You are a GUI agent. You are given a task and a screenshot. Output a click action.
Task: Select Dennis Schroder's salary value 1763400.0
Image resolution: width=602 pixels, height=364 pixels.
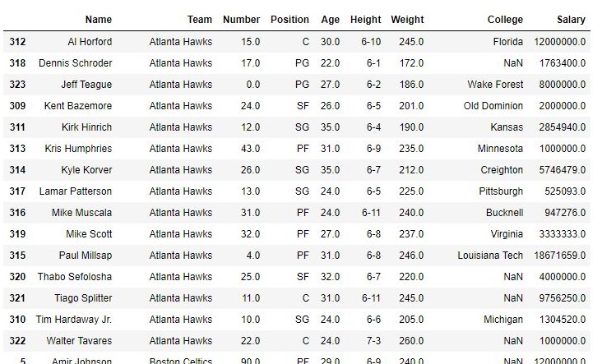pyautogui.click(x=563, y=63)
